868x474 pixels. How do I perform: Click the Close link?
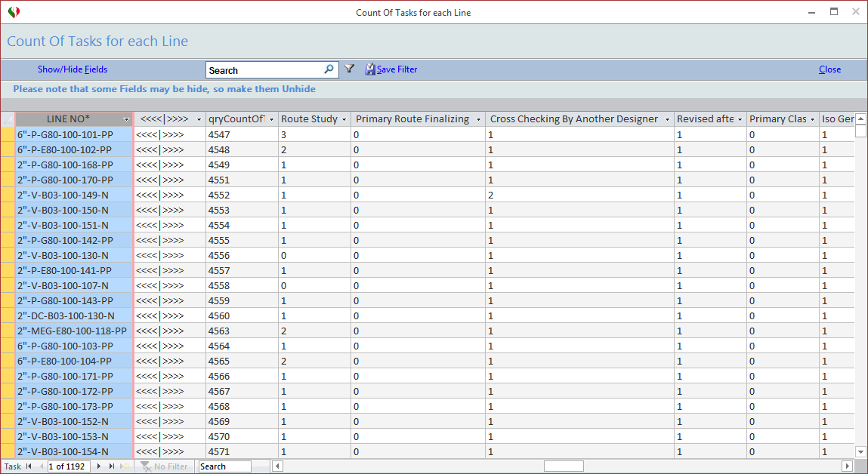829,69
